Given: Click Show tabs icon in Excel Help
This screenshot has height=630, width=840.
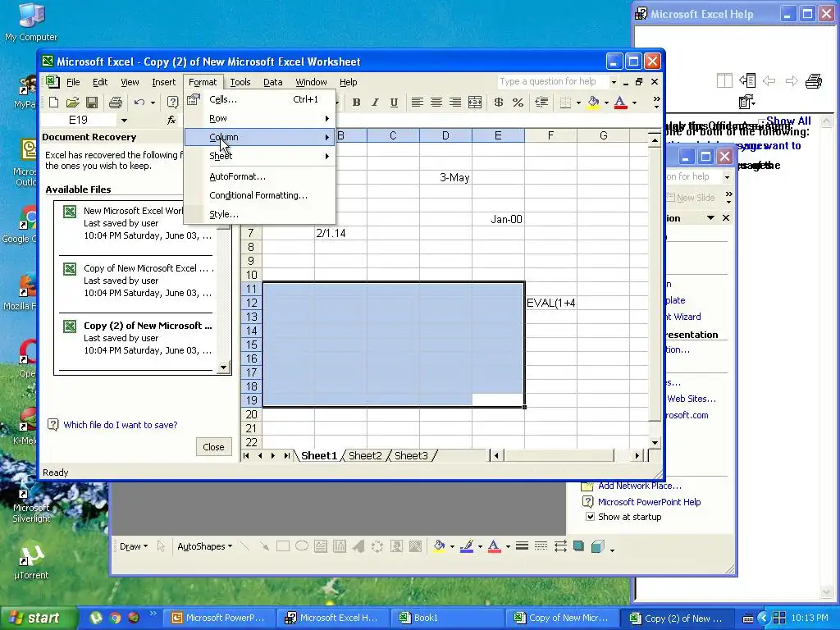Looking at the screenshot, I should [747, 81].
